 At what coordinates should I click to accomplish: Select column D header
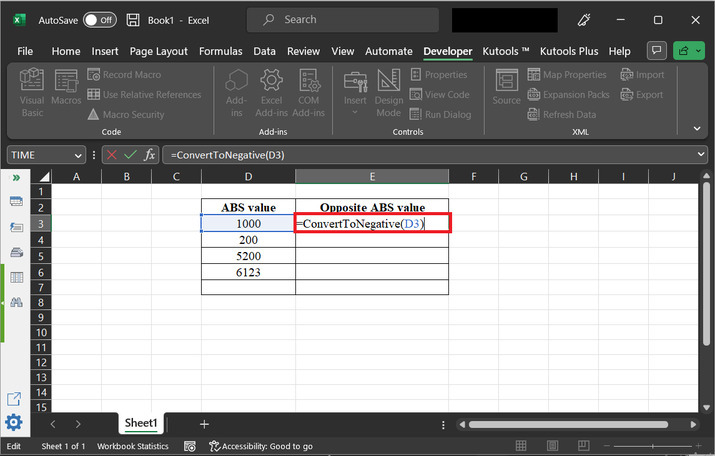click(249, 176)
